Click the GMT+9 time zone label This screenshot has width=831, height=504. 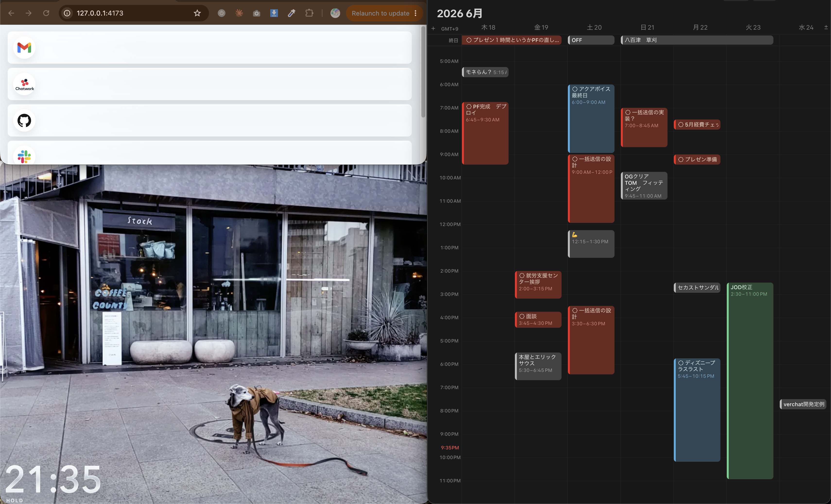click(x=450, y=29)
